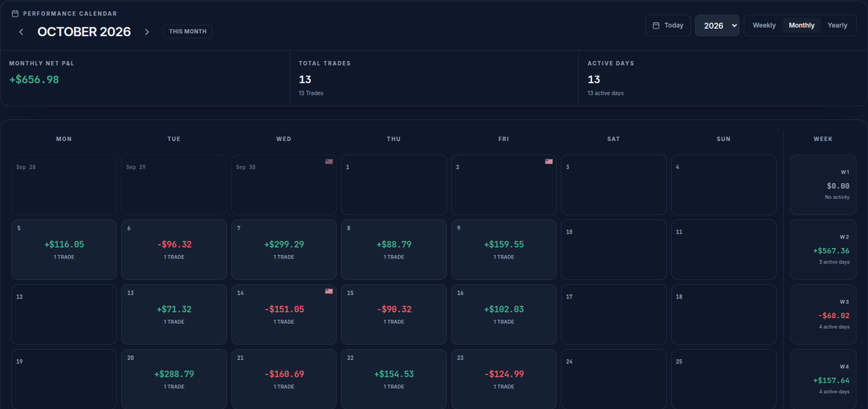Click the WEEK column header
868x409 pixels.
823,139
